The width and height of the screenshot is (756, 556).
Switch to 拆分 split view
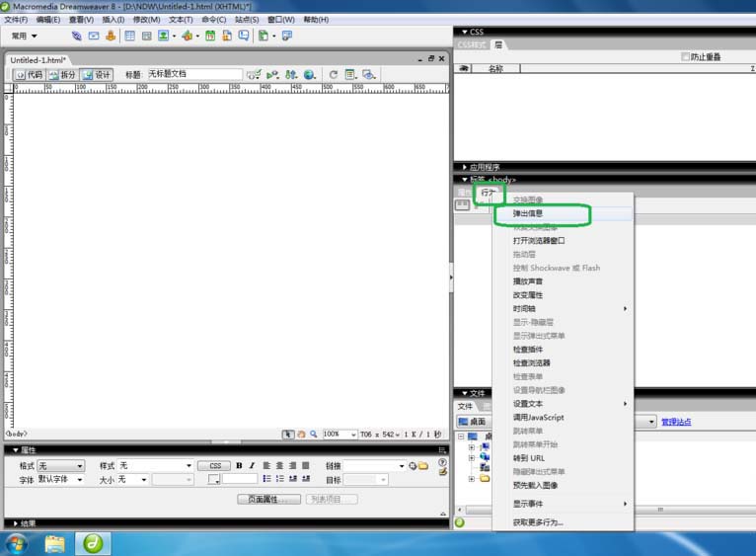point(61,74)
